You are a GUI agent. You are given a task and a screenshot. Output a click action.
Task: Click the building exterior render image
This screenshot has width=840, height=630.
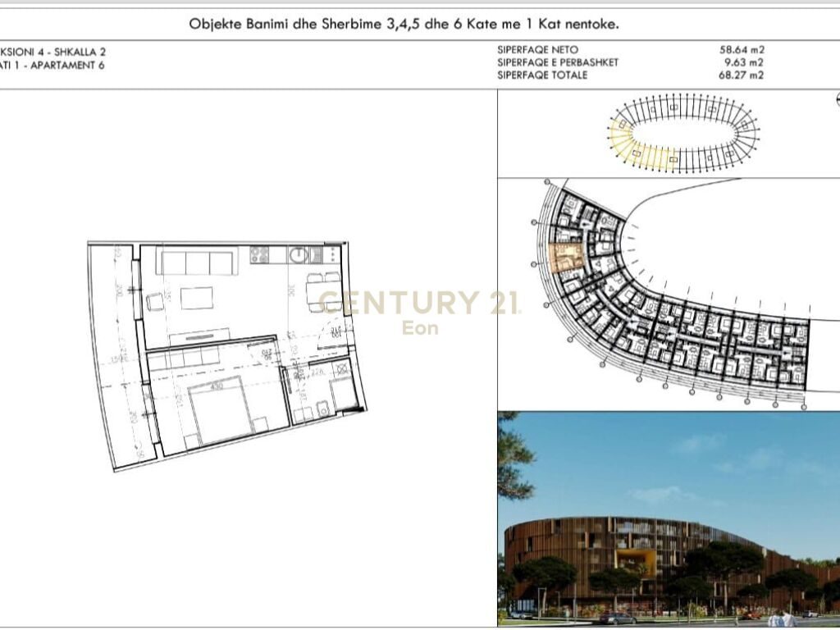tap(669, 518)
